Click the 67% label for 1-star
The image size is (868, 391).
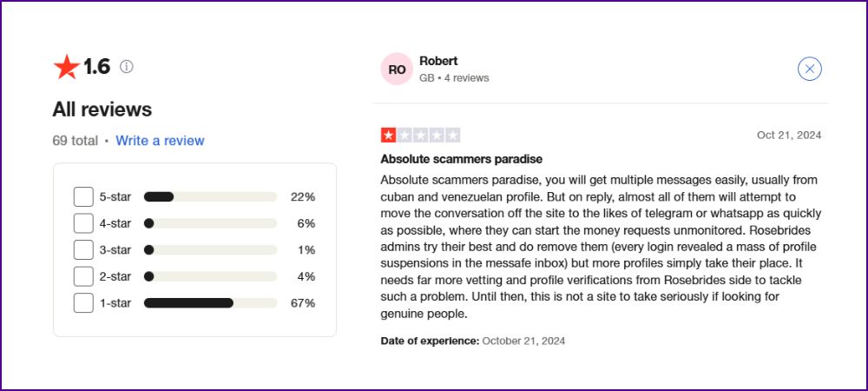coord(303,303)
